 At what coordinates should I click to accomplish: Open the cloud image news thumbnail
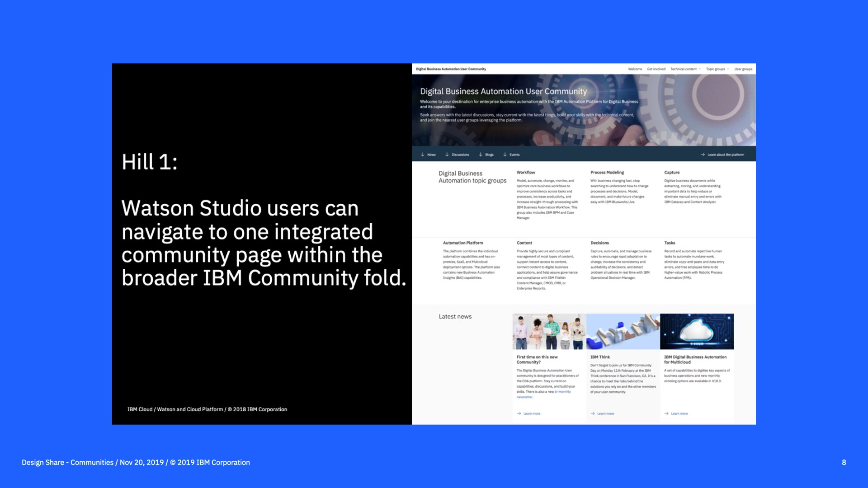point(697,332)
